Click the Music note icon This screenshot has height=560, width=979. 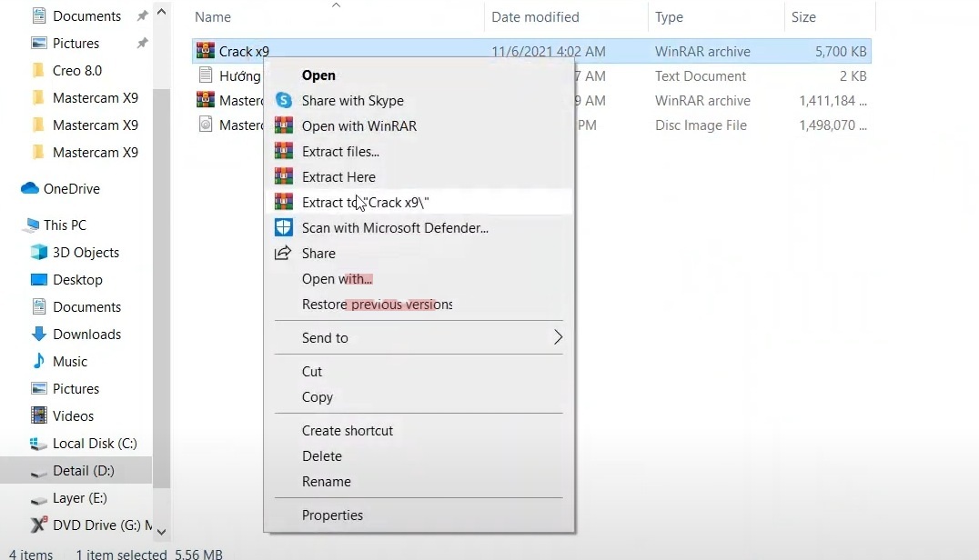[39, 361]
